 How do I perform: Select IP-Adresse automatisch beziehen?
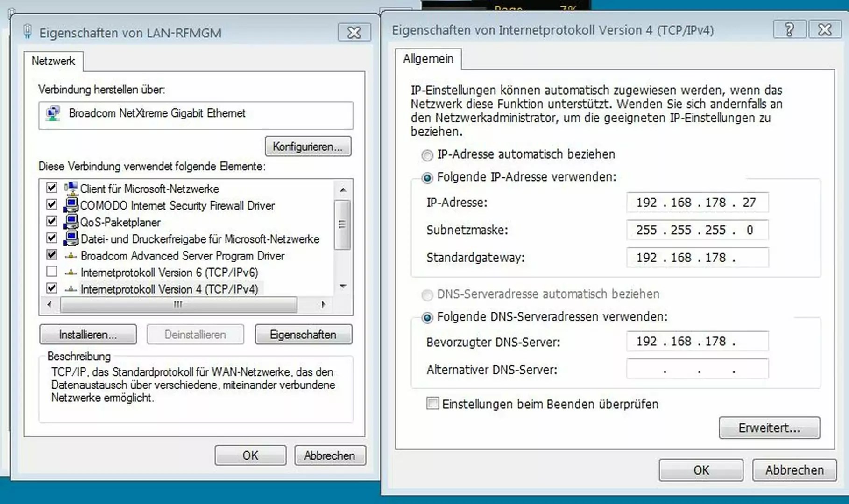(x=426, y=155)
